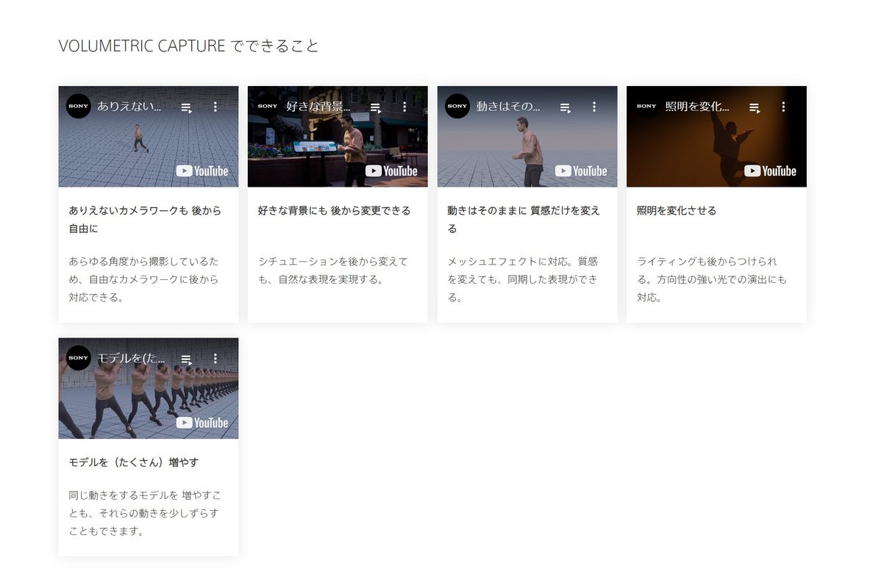Viewport: 884px width, 588px height.
Task: Open playlist icon on 照明を変化 video
Action: [755, 107]
